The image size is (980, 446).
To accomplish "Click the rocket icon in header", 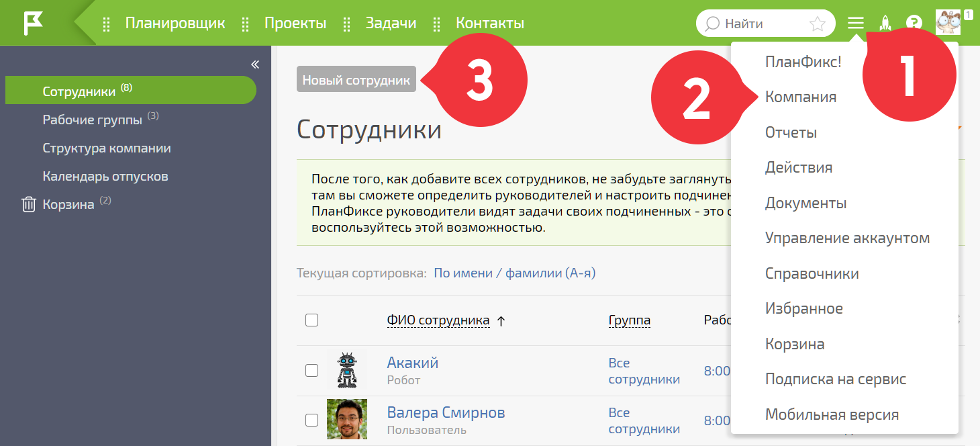I will [885, 24].
